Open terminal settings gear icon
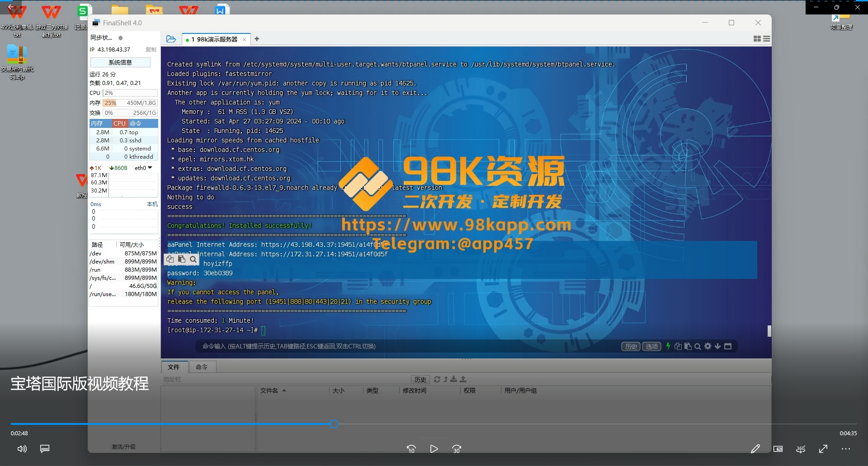This screenshot has width=868, height=466. pos(708,346)
